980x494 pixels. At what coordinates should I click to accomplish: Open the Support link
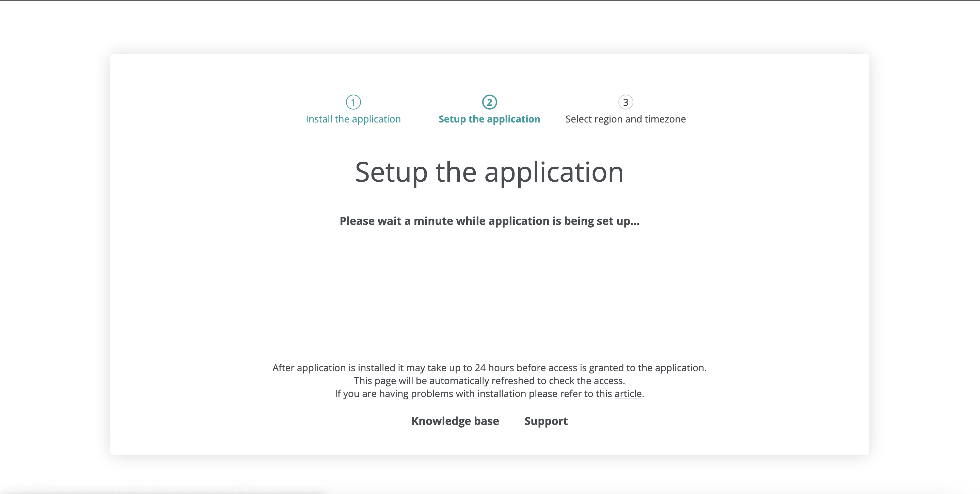546,421
